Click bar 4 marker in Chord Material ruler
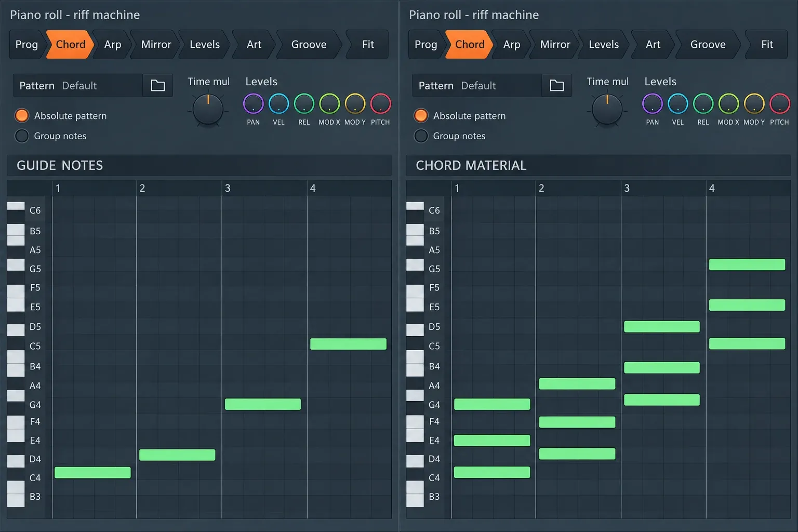The height and width of the screenshot is (532, 798). [712, 188]
